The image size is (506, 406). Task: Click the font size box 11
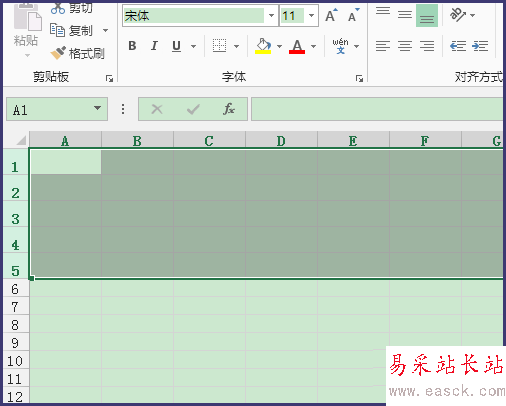click(x=292, y=16)
